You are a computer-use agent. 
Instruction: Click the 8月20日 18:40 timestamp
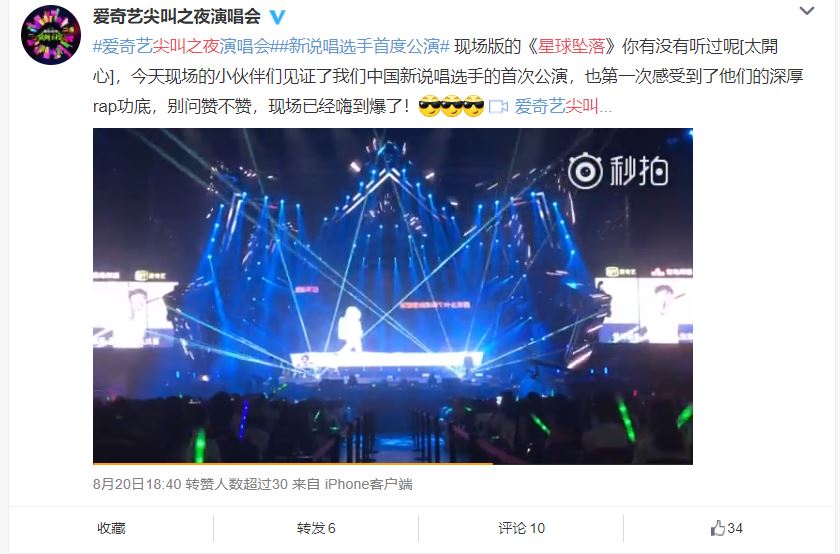pos(137,484)
